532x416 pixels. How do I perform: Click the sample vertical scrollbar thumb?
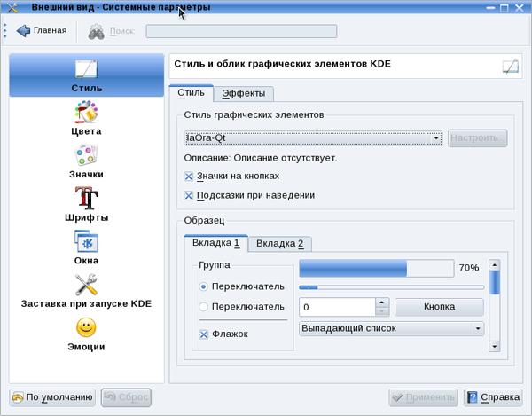click(x=495, y=282)
